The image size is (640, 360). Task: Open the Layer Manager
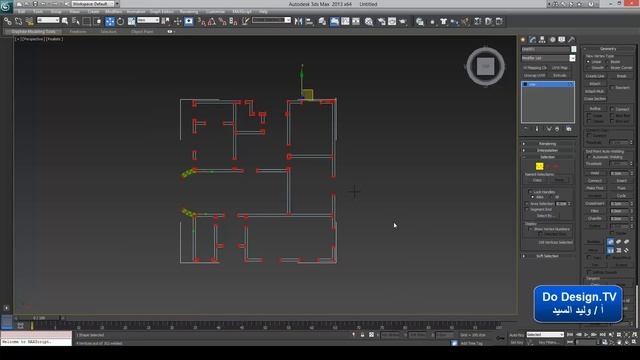click(x=322, y=21)
